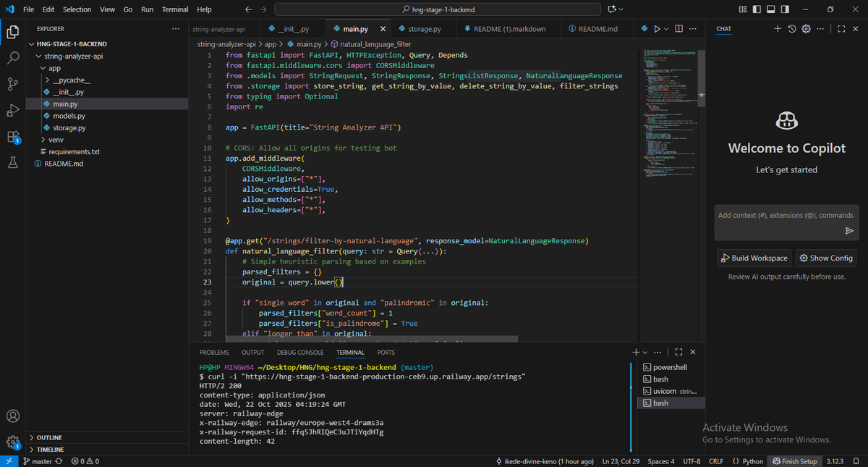Switch to the DEBUG CONSOLE panel tab
The width and height of the screenshot is (868, 467).
[300, 353]
